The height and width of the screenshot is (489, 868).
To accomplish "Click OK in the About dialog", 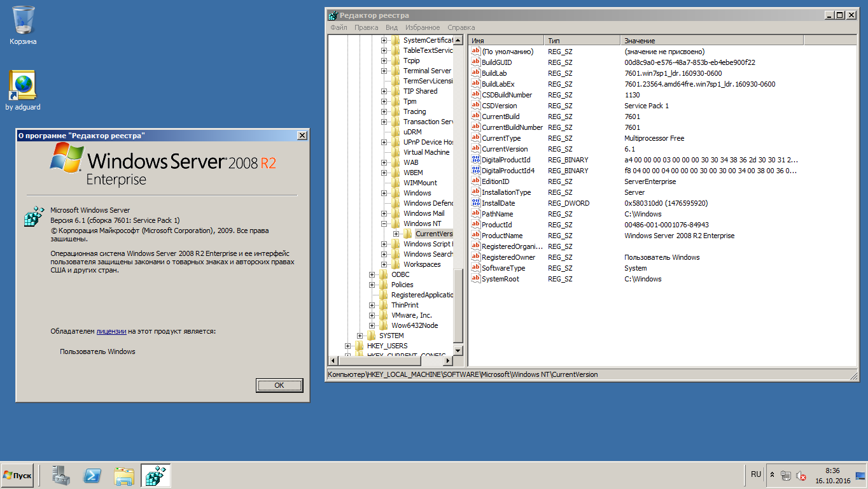I will point(279,385).
